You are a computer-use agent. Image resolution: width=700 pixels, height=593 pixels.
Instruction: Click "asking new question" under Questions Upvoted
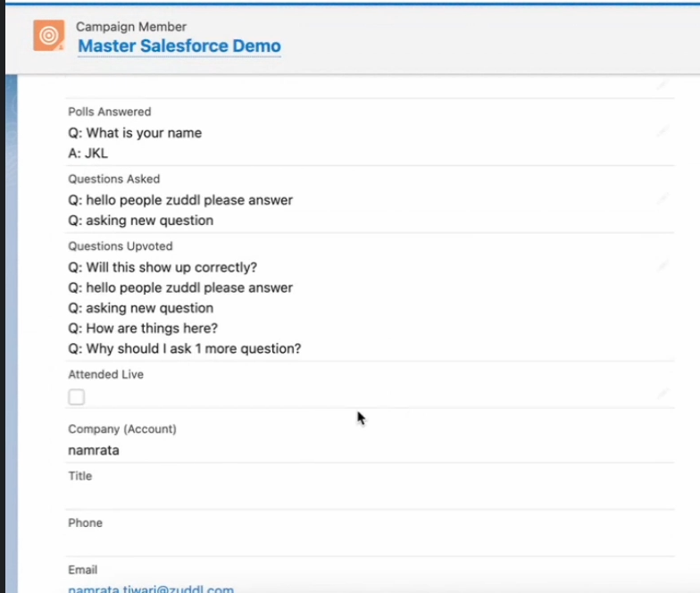click(141, 308)
